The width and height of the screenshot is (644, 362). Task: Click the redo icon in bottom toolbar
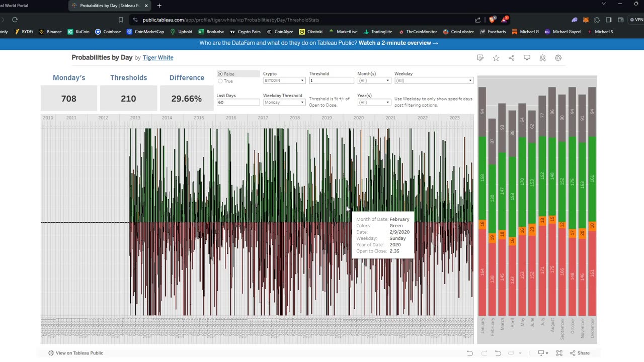click(x=484, y=353)
